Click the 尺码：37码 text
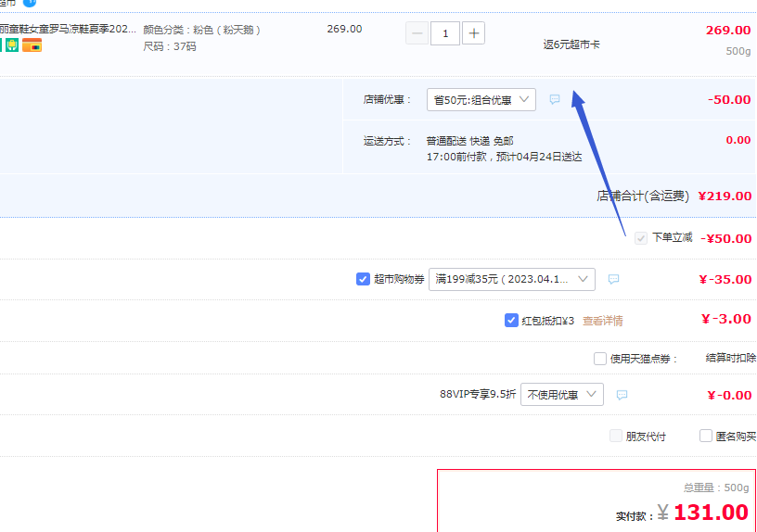The width and height of the screenshot is (757, 532). [x=170, y=46]
